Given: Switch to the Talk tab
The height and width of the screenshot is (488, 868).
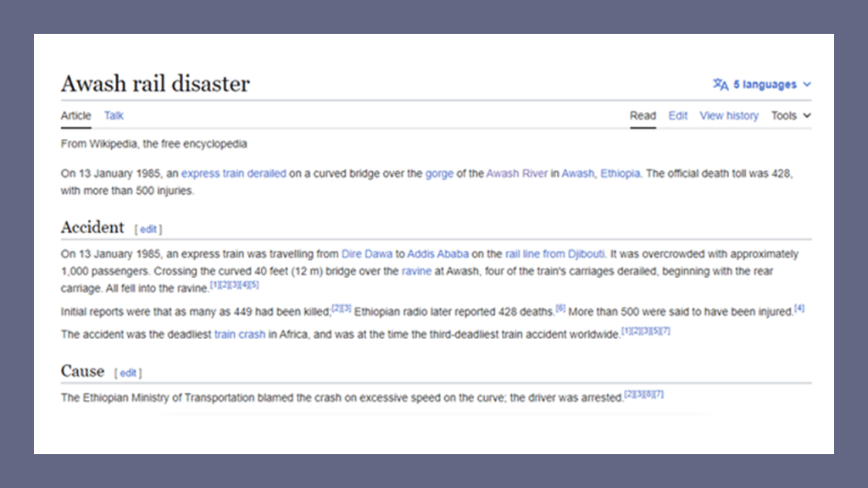Looking at the screenshot, I should click(114, 116).
